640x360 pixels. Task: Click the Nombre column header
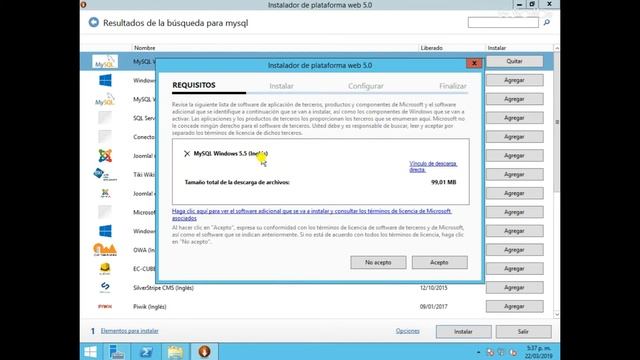145,48
